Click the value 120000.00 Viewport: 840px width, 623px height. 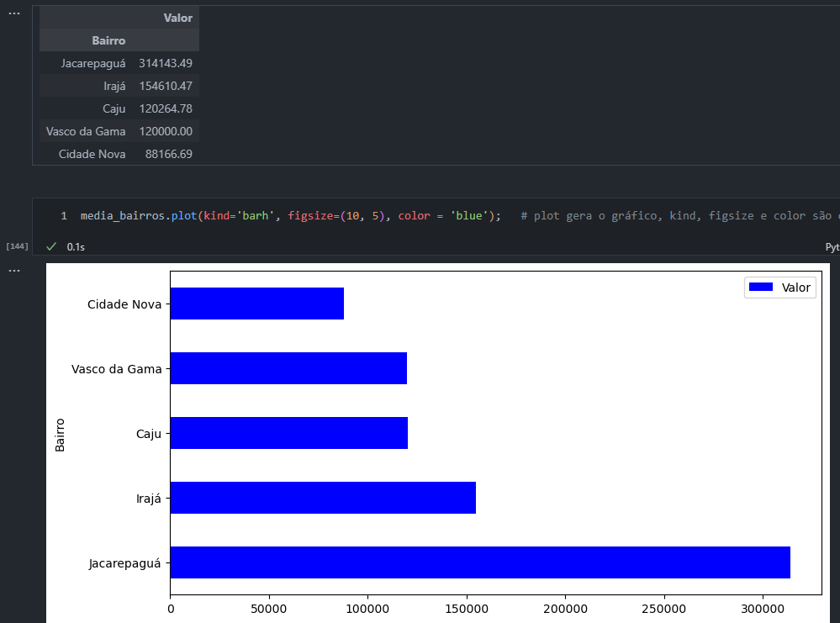pos(166,131)
